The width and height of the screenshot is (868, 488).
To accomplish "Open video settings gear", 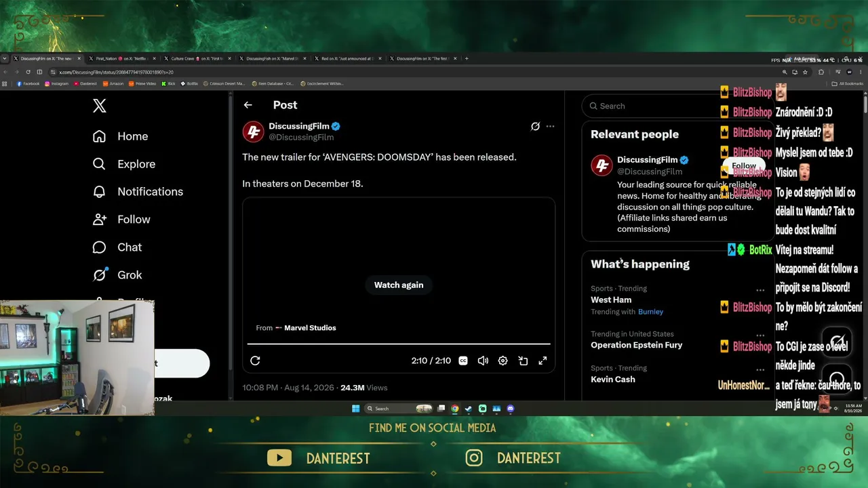I will pyautogui.click(x=502, y=361).
